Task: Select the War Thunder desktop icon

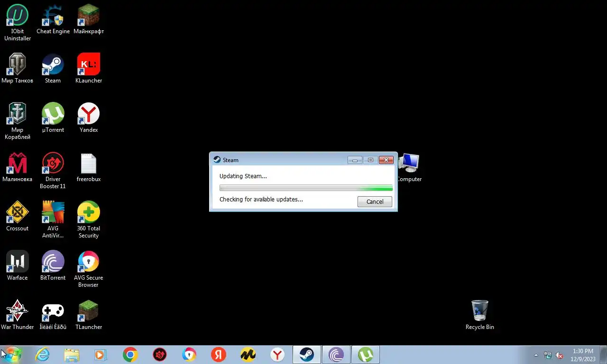Action: click(18, 315)
